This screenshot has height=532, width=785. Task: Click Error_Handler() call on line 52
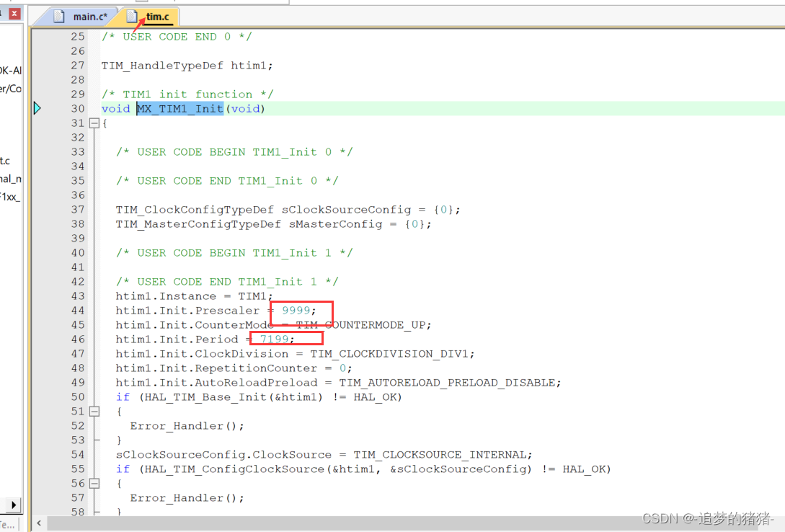(187, 426)
